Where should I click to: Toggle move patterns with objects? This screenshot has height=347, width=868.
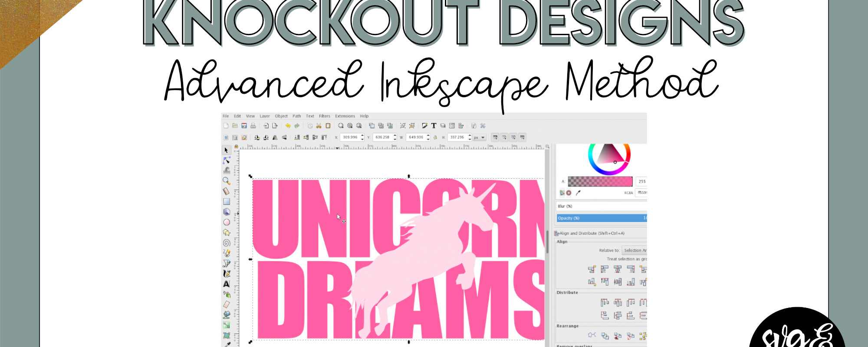(522, 137)
